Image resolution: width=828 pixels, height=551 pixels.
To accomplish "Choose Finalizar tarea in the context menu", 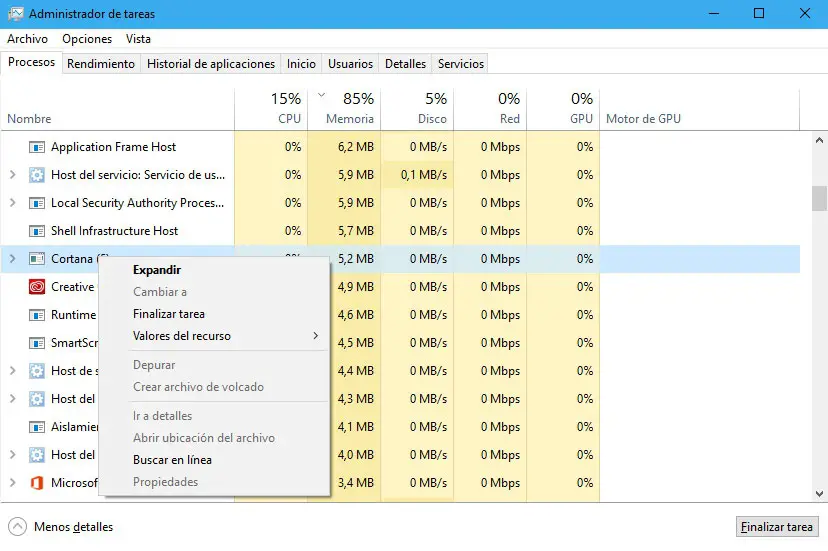I will coord(169,314).
